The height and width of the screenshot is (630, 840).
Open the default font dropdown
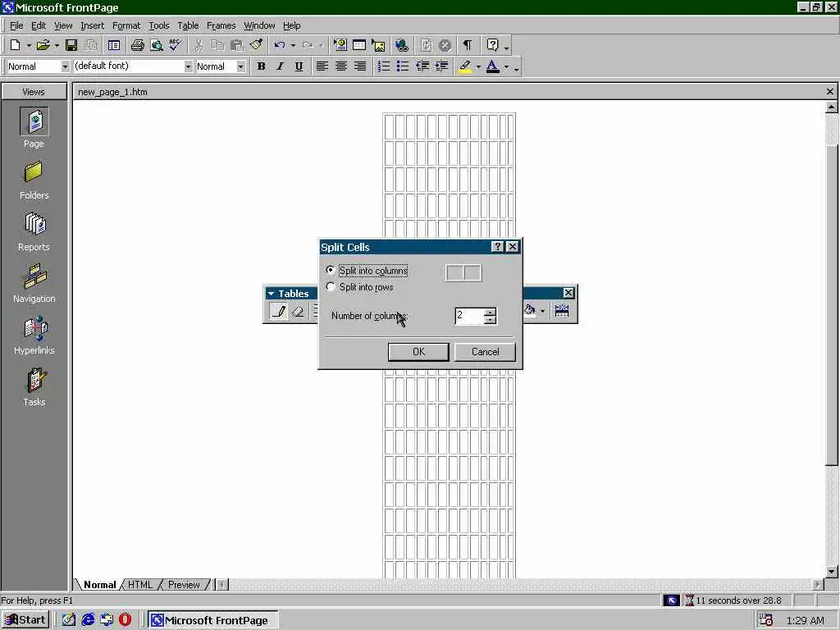pos(188,66)
